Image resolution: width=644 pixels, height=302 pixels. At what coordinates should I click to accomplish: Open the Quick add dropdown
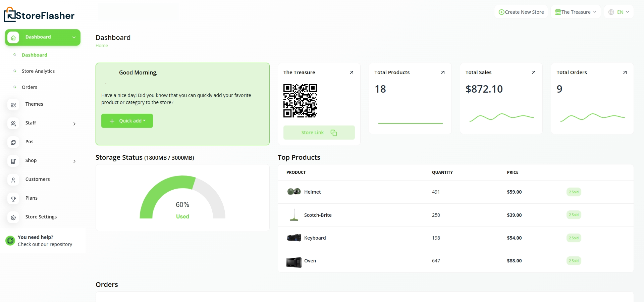[x=127, y=121]
